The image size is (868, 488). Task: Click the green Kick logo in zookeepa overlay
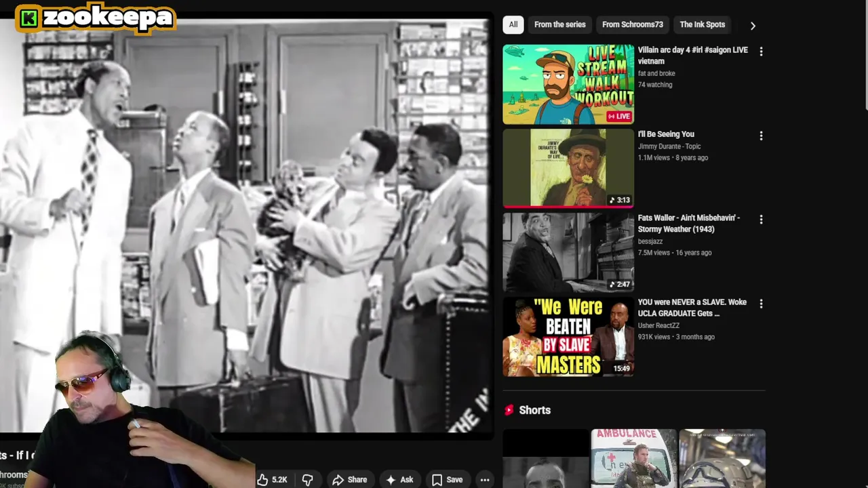28,19
